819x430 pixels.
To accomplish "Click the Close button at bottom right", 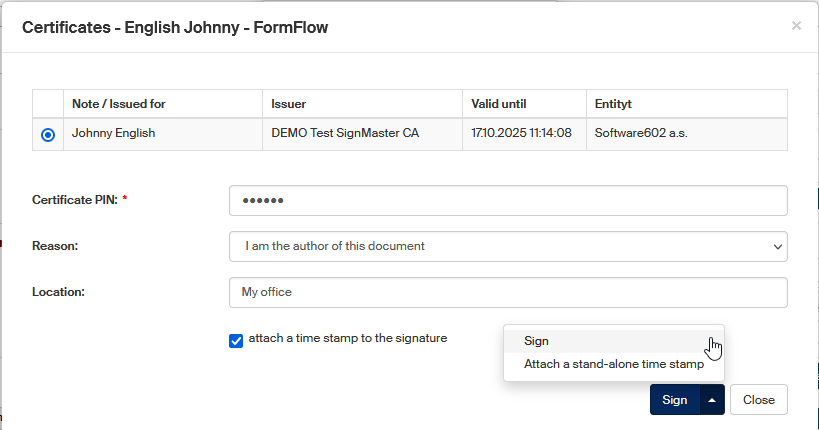I will tap(758, 400).
